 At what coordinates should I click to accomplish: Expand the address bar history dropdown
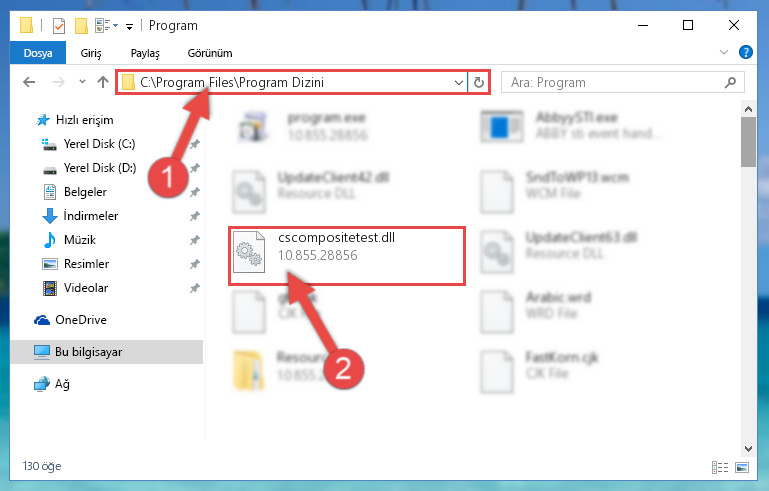459,82
